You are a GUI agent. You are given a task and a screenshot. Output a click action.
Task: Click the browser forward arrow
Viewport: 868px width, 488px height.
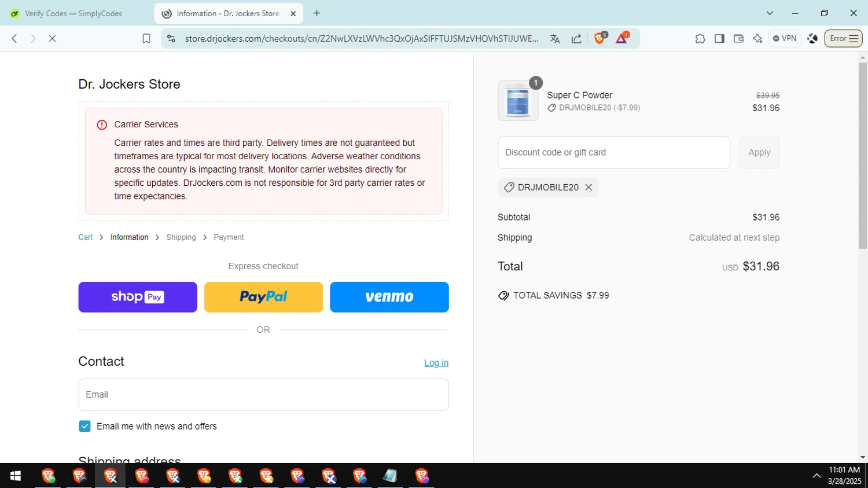click(33, 38)
